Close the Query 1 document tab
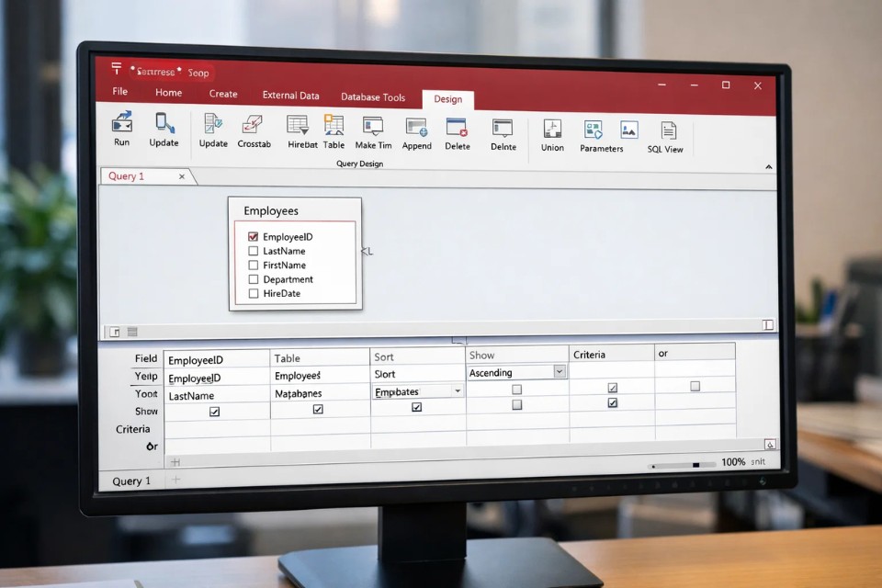The image size is (882, 588). coord(181,176)
